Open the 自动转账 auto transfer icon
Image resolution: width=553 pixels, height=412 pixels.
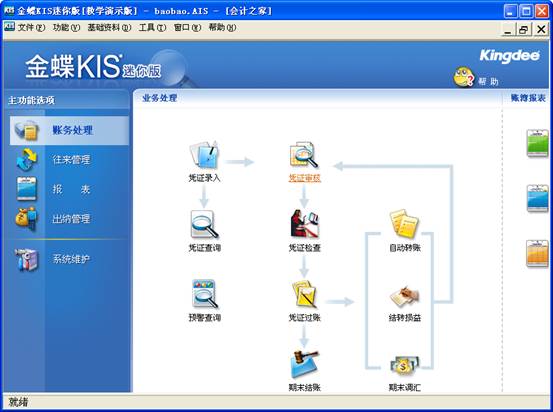(404, 224)
